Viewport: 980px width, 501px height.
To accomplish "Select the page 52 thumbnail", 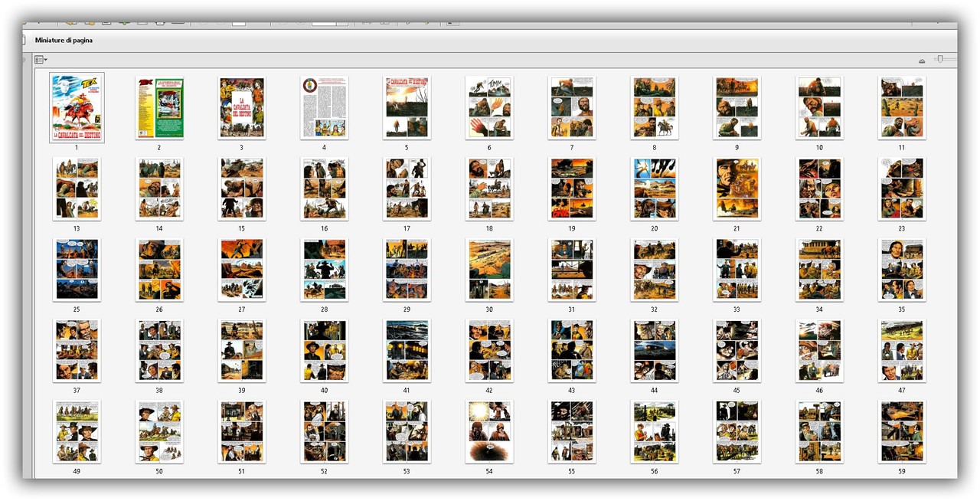I will point(324,432).
